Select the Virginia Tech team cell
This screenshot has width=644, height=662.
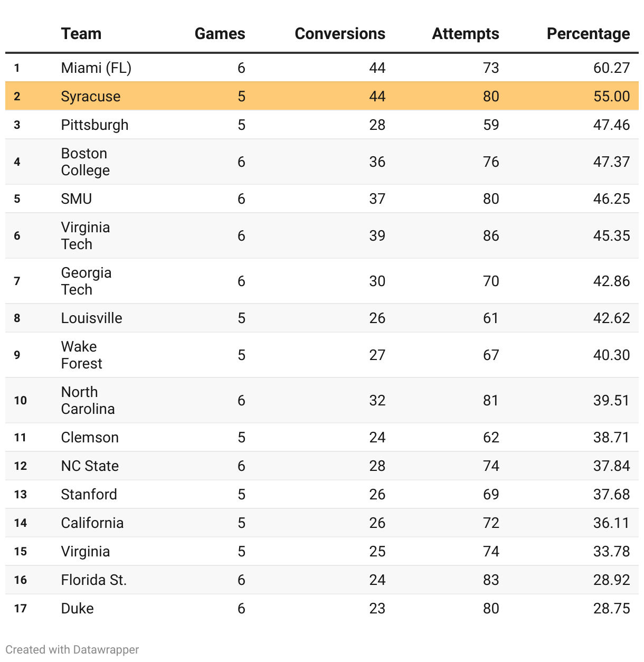click(x=85, y=235)
